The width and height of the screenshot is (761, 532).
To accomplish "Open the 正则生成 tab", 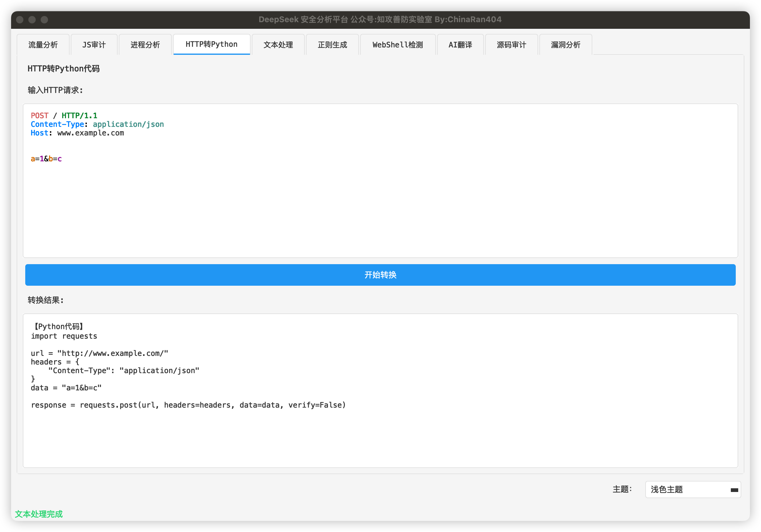I will (332, 45).
